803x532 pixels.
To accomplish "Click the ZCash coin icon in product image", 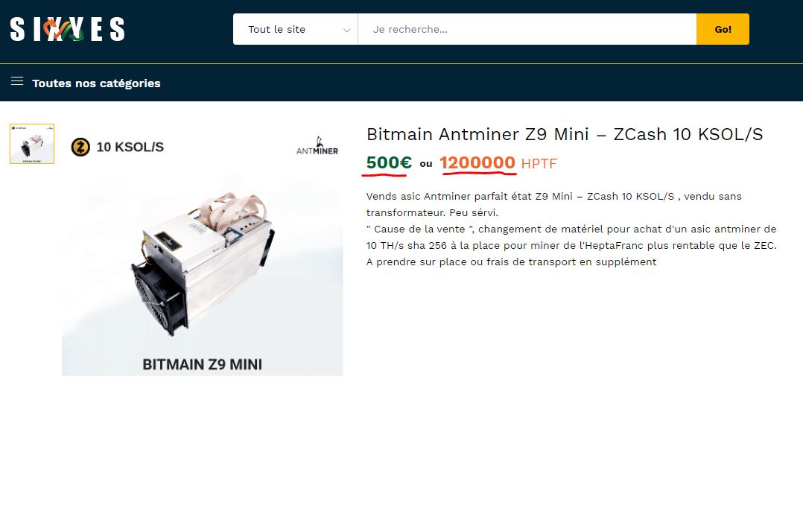I will pos(80,147).
